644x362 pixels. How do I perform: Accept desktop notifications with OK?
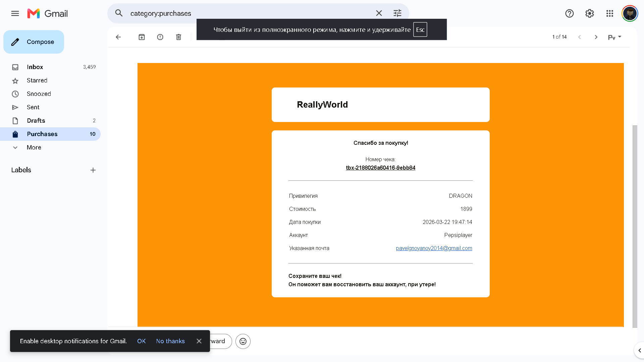141,341
